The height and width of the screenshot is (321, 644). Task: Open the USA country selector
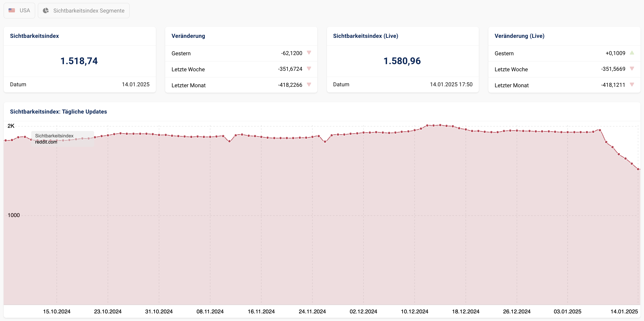19,11
